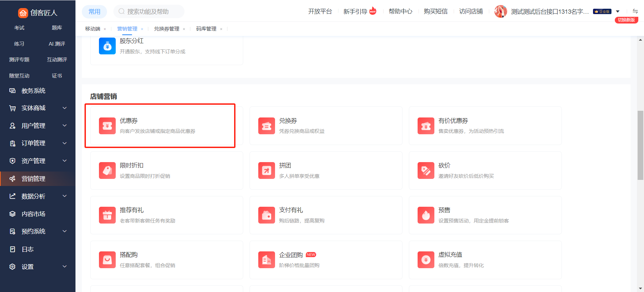Switch to the 码库管理 tab
The height and width of the screenshot is (292, 644).
[x=206, y=29]
